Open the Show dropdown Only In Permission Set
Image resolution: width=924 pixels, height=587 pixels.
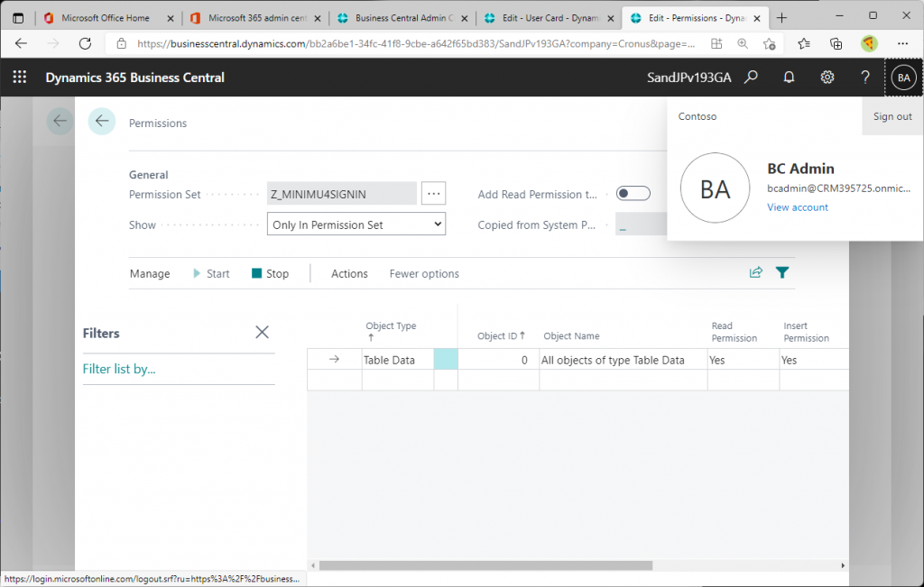(356, 225)
